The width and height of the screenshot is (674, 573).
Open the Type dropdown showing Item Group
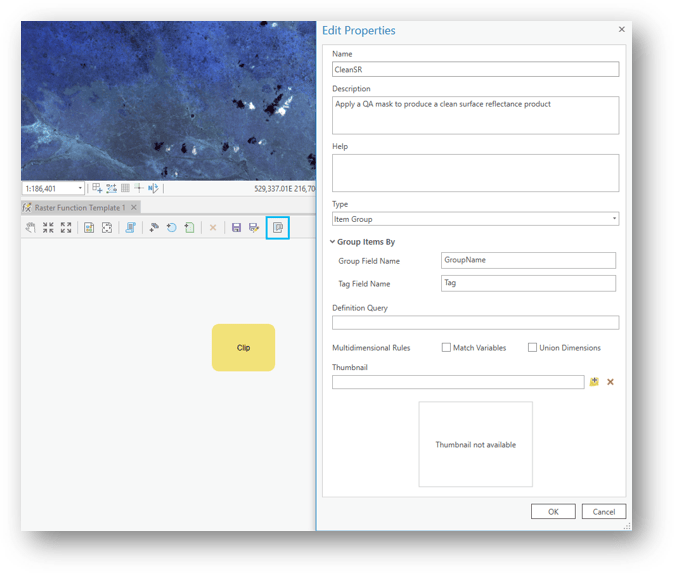point(475,219)
